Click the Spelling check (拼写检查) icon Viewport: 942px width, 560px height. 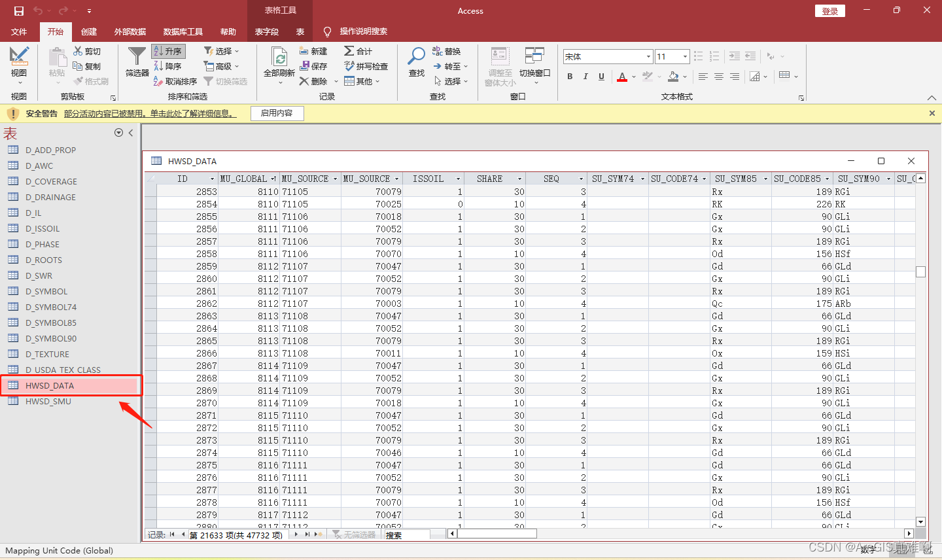pyautogui.click(x=349, y=66)
